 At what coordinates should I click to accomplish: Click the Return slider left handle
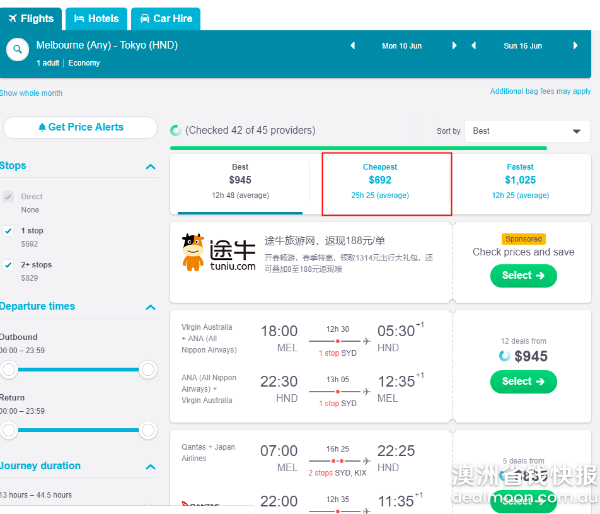click(x=8, y=430)
